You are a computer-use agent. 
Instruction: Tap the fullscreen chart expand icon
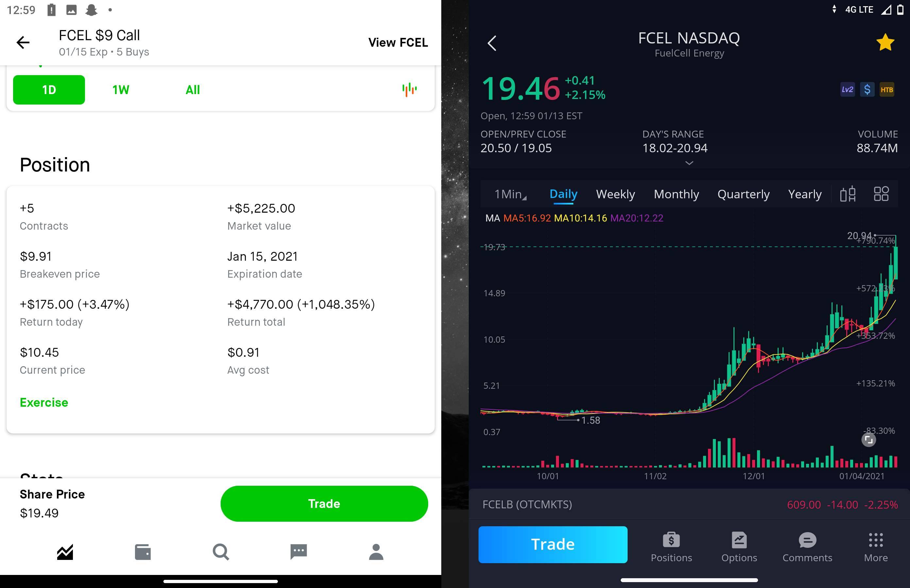tap(868, 440)
